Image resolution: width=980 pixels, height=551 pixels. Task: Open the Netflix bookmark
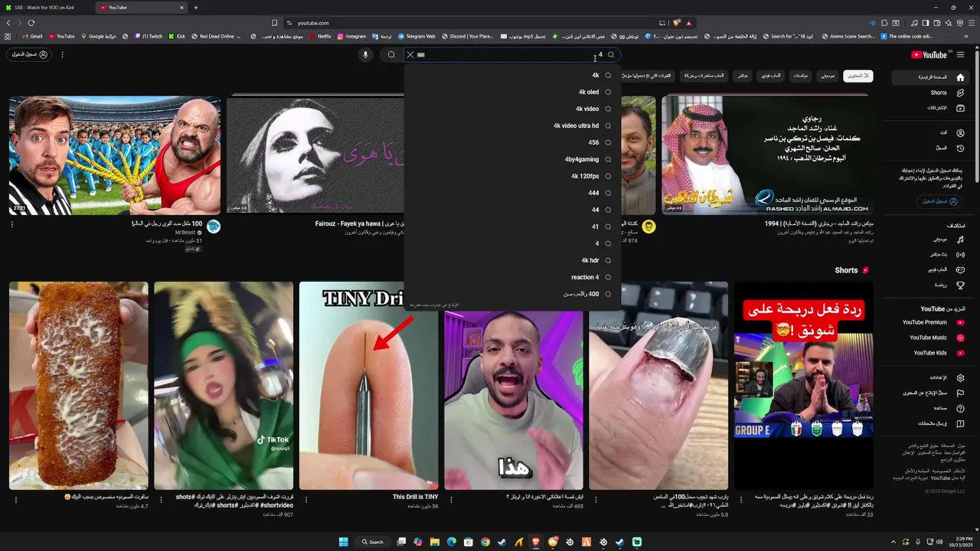tap(320, 36)
